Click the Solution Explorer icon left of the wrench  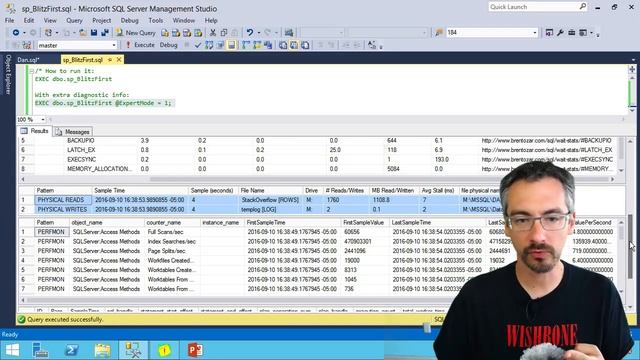point(549,33)
